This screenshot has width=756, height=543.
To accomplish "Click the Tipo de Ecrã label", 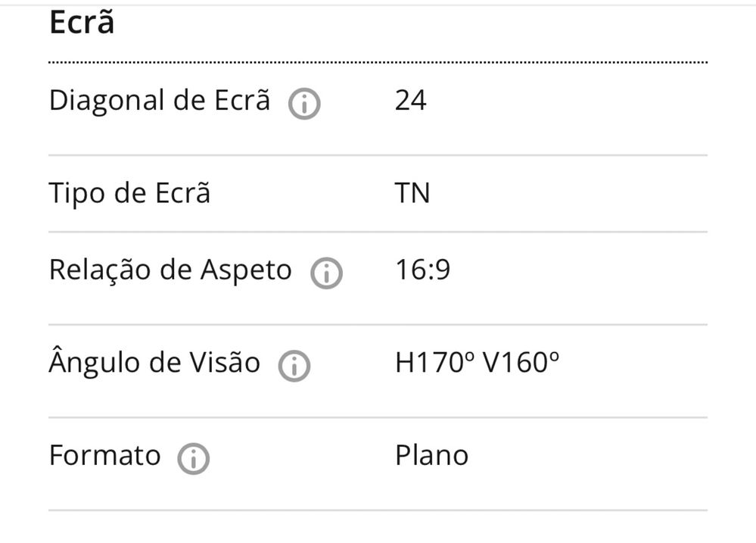I will 129,194.
